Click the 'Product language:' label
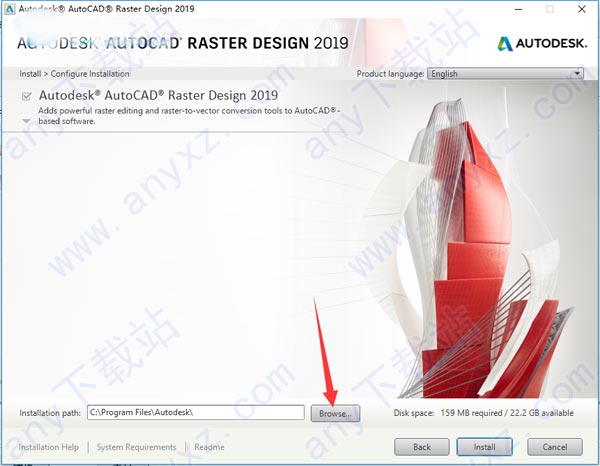 390,73
